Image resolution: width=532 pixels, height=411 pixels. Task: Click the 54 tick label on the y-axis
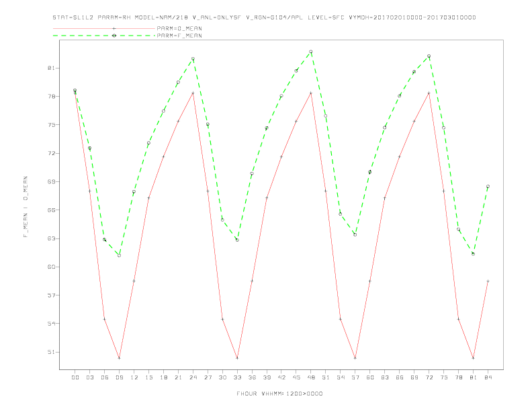(51, 324)
